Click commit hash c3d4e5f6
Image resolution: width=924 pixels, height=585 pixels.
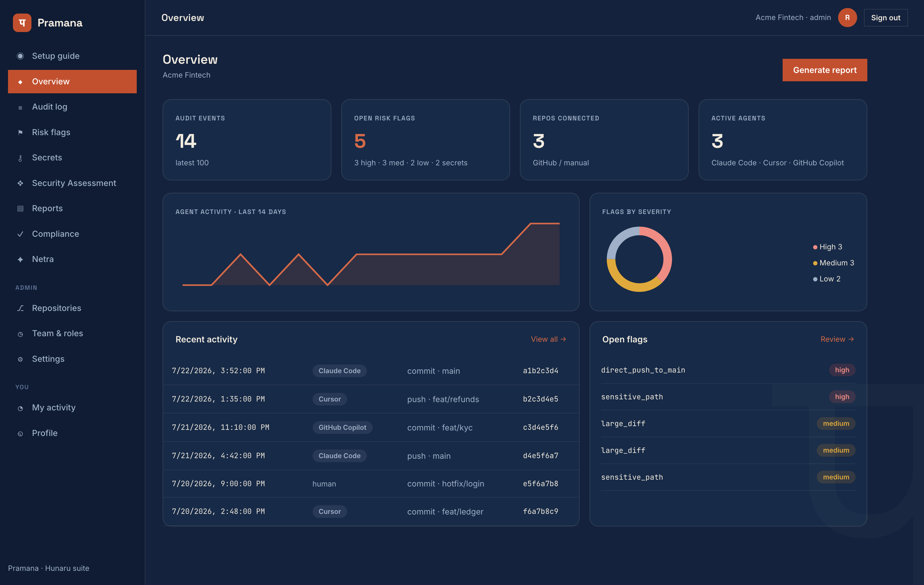click(540, 427)
